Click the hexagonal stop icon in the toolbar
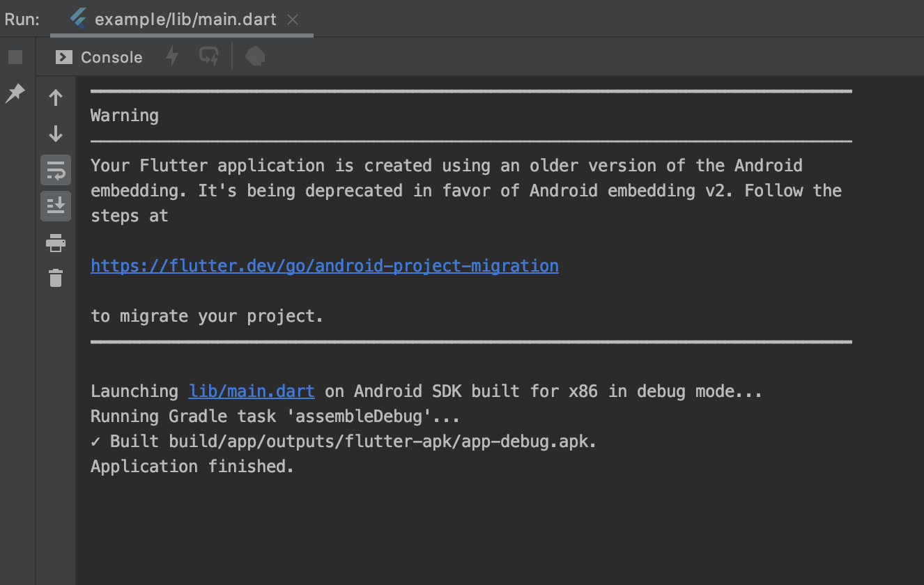The image size is (924, 585). (x=254, y=57)
